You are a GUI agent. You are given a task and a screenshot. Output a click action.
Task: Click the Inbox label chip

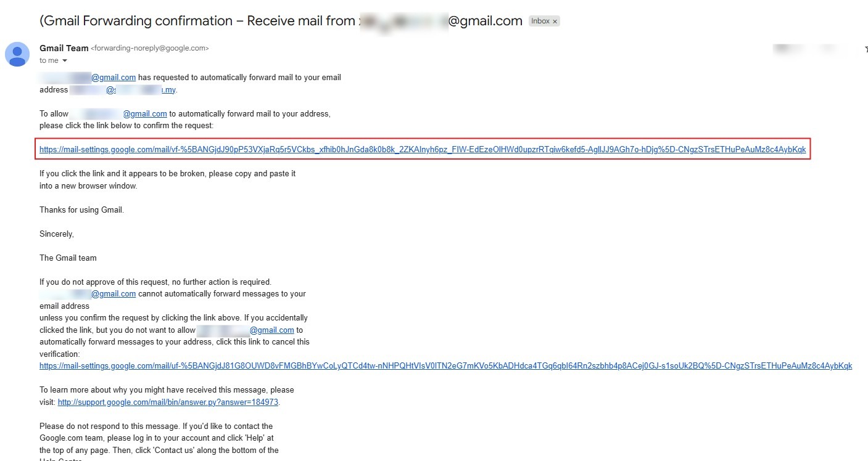540,21
